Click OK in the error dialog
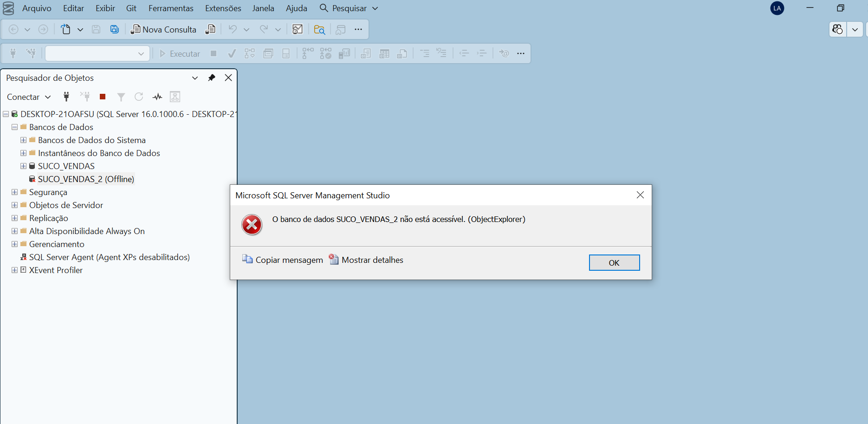The image size is (868, 424). 614,262
